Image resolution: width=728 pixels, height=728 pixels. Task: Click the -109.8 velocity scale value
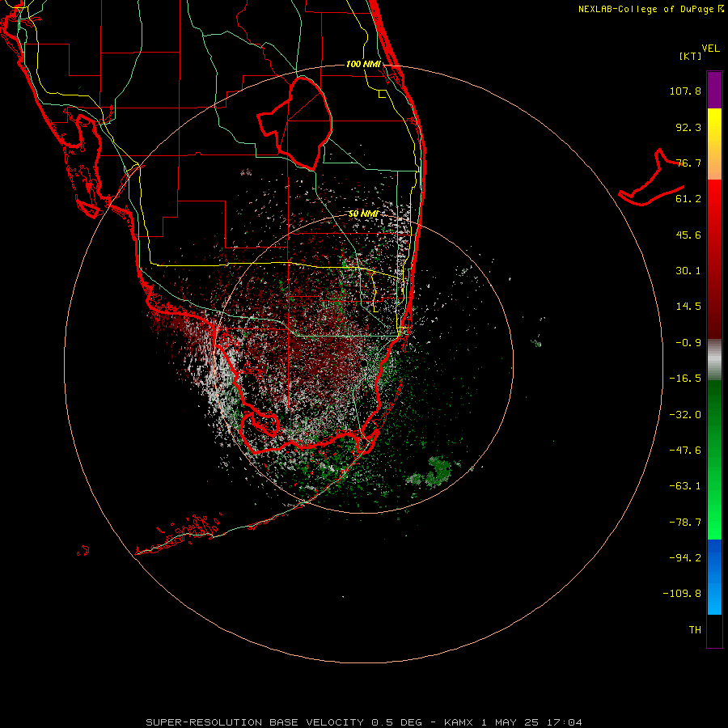coord(682,594)
